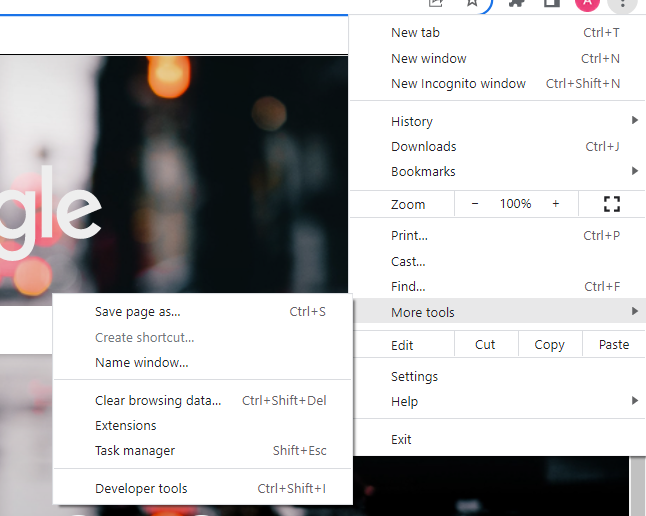Viewport: 646px width, 516px height.
Task: Select Print... menu item
Action: (497, 236)
